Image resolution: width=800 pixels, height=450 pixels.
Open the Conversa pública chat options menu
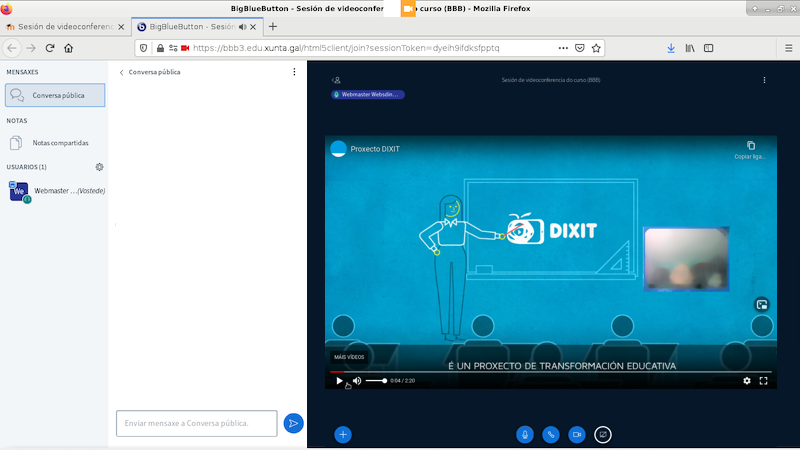(x=294, y=72)
